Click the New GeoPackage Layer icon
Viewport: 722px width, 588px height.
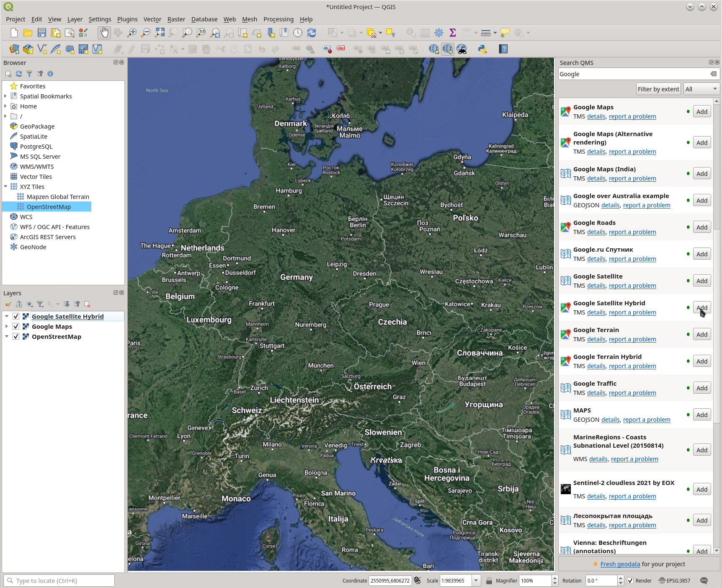28,49
